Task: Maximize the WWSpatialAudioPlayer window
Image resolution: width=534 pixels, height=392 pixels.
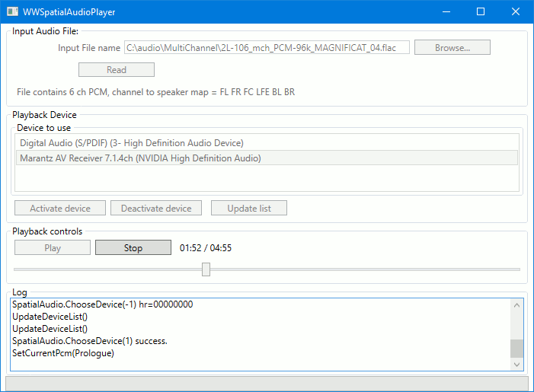Action: point(481,12)
